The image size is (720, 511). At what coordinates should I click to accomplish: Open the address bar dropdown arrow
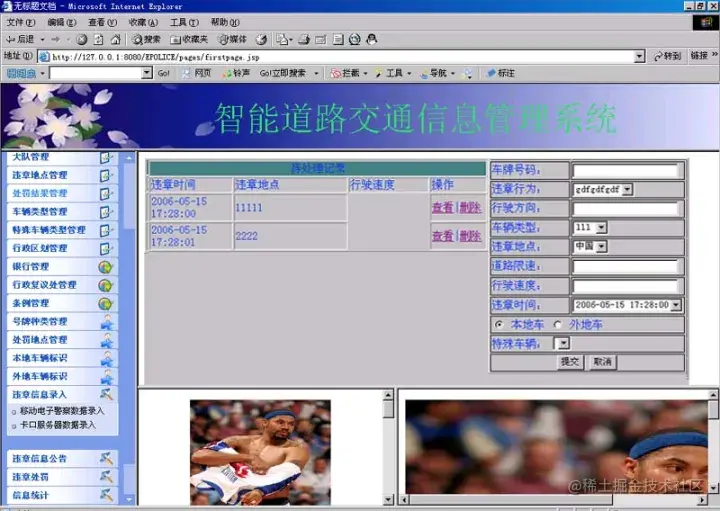coord(640,56)
